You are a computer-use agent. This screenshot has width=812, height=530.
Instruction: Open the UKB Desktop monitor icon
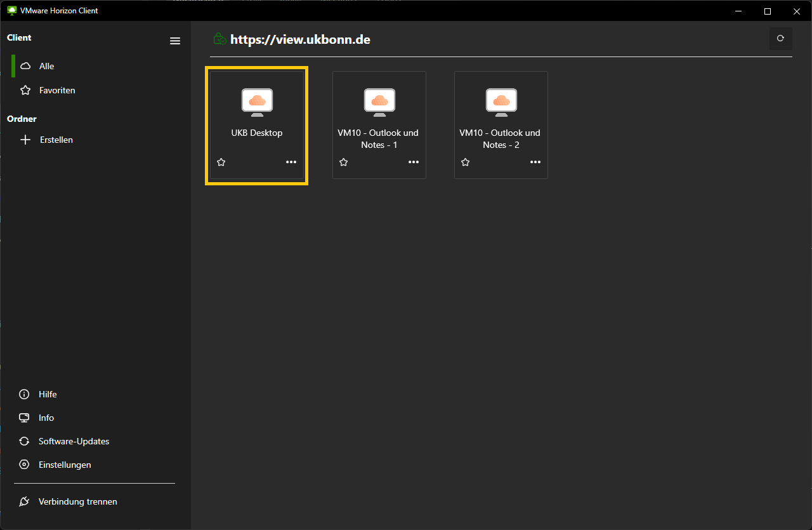click(x=257, y=102)
